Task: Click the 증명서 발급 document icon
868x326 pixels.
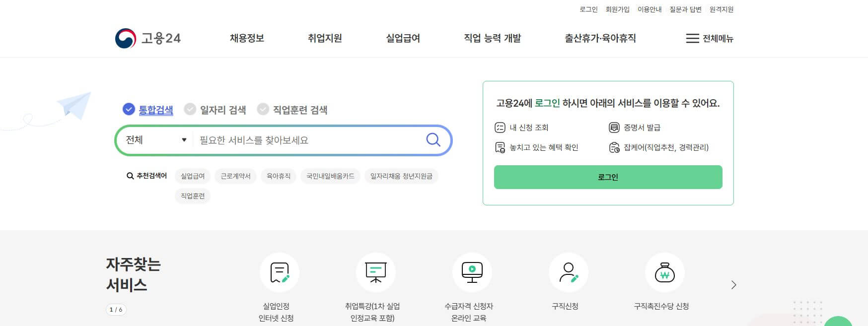Action: pyautogui.click(x=614, y=128)
